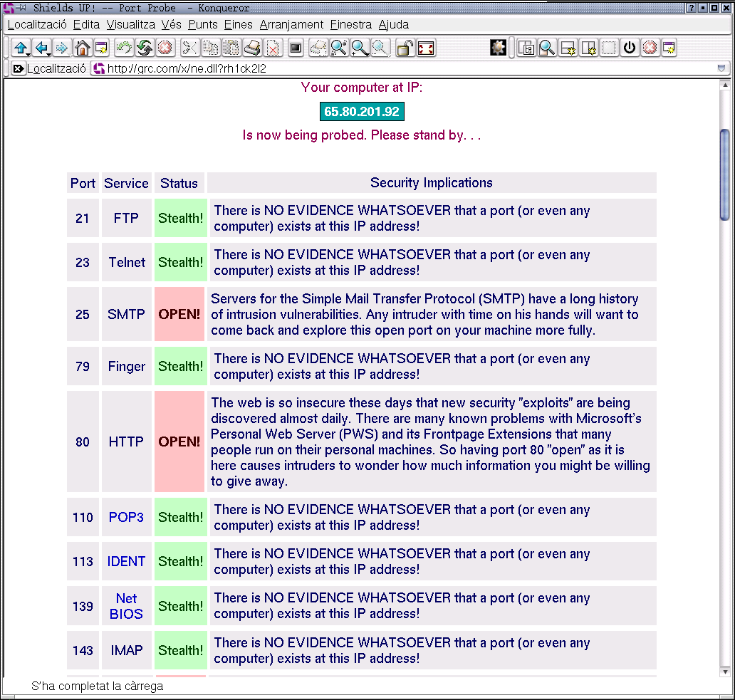Click the black screen icon

[x=296, y=47]
